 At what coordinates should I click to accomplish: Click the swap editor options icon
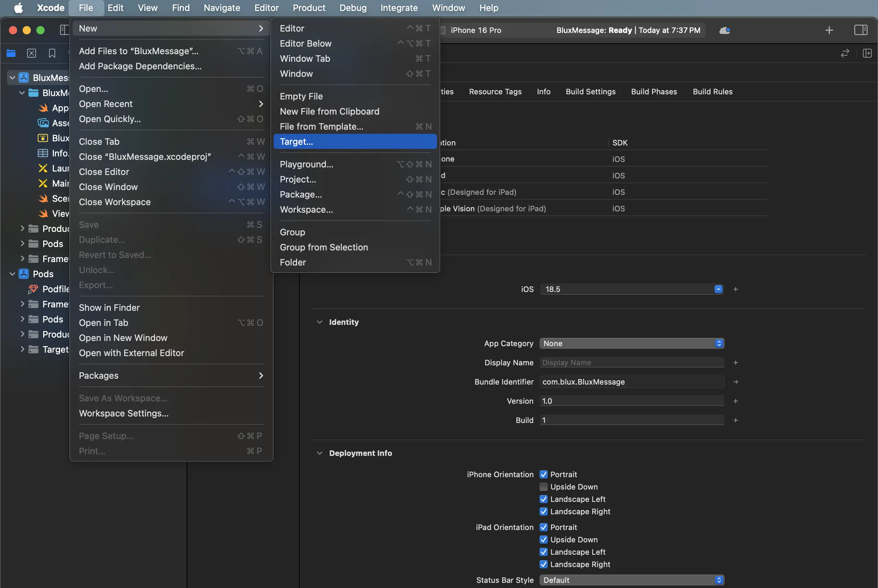(845, 53)
